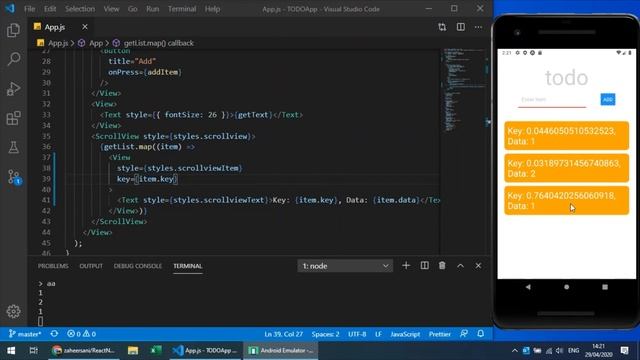
Task: Open the terminal selector '1: node' dropdown
Action: [x=345, y=266]
